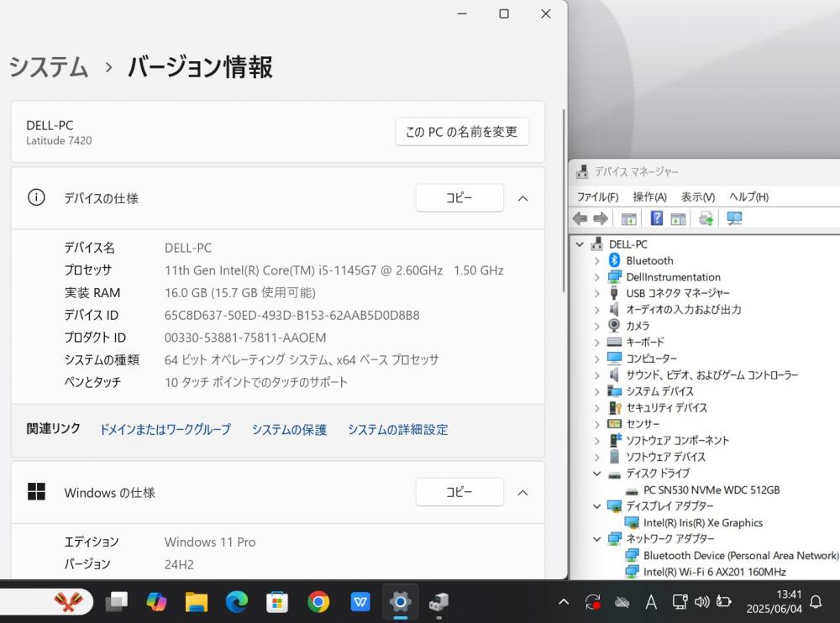The height and width of the screenshot is (623, 840).
Task: Open the speaker volume tray icon
Action: (701, 602)
